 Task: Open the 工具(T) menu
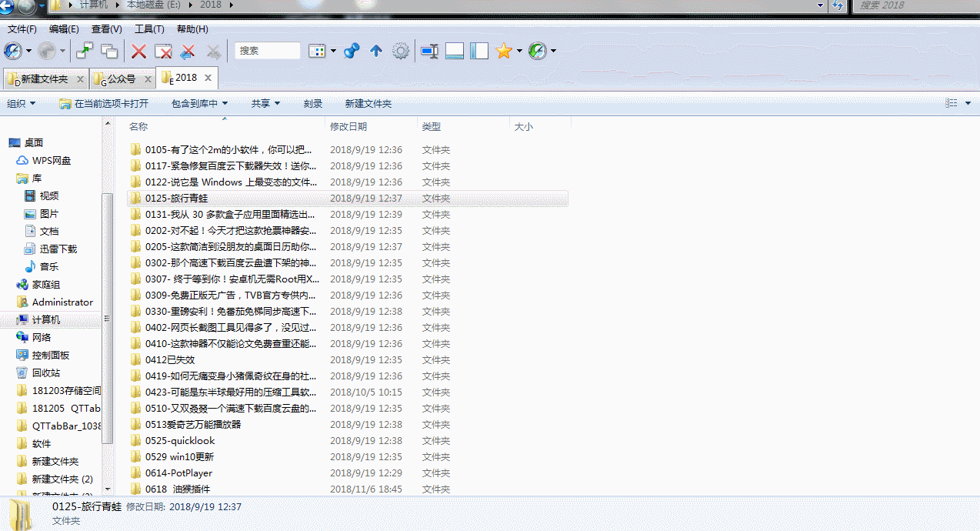click(x=149, y=29)
